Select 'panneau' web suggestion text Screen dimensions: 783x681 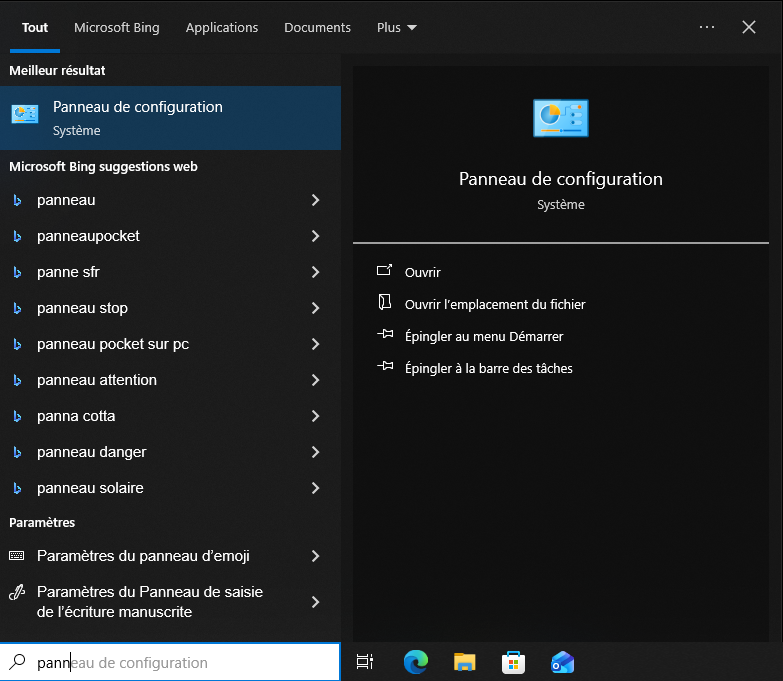tap(66, 200)
